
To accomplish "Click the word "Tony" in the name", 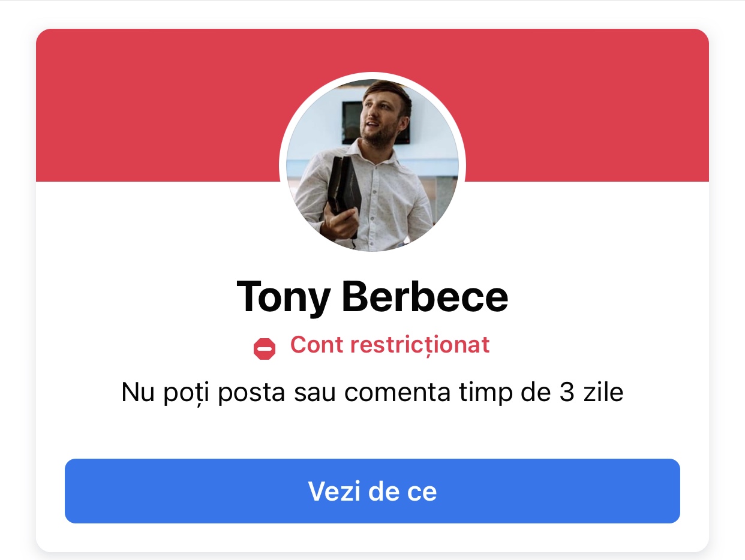I will click(283, 297).
